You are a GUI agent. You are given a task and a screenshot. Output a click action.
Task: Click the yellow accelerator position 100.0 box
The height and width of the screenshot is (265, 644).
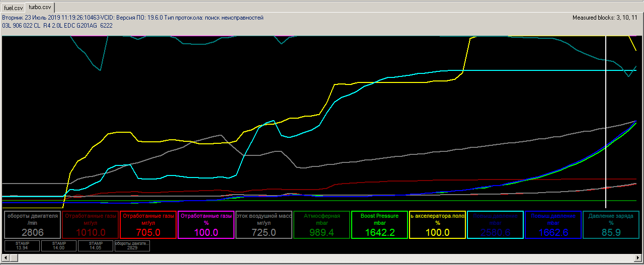[x=437, y=224]
